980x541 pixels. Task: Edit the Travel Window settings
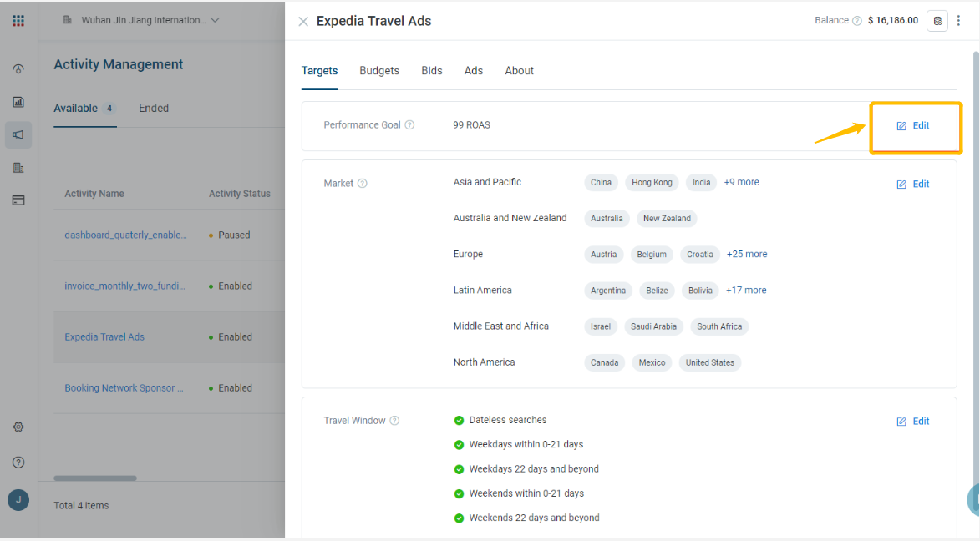[913, 421]
